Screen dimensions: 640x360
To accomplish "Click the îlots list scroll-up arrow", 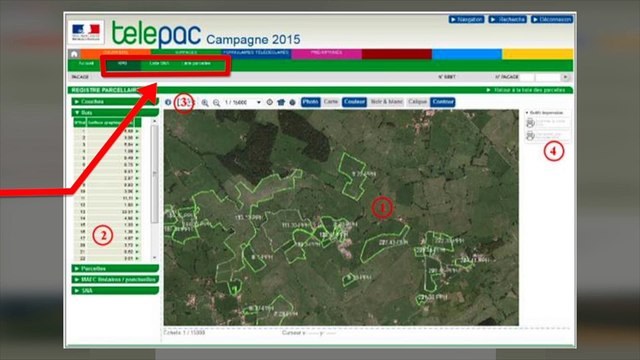I will [x=155, y=122].
